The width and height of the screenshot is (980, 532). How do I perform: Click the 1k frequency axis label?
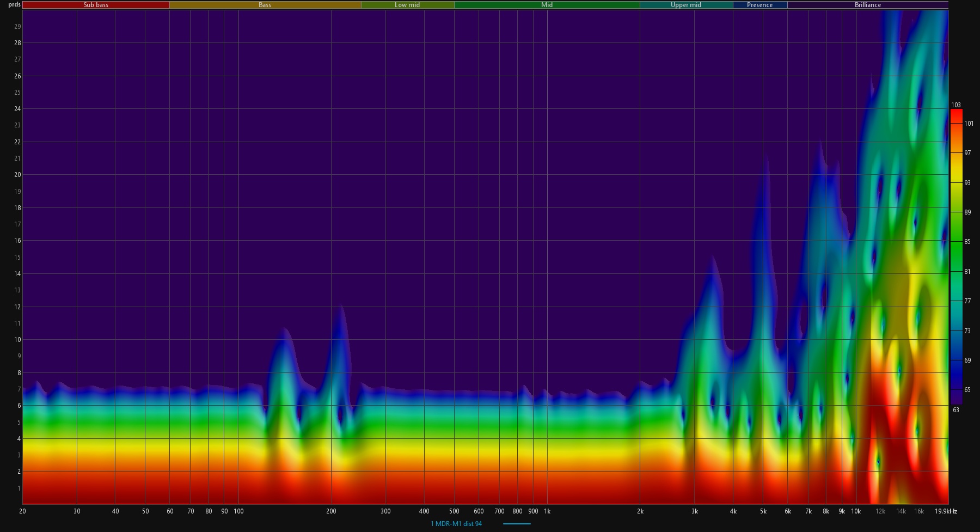point(547,511)
